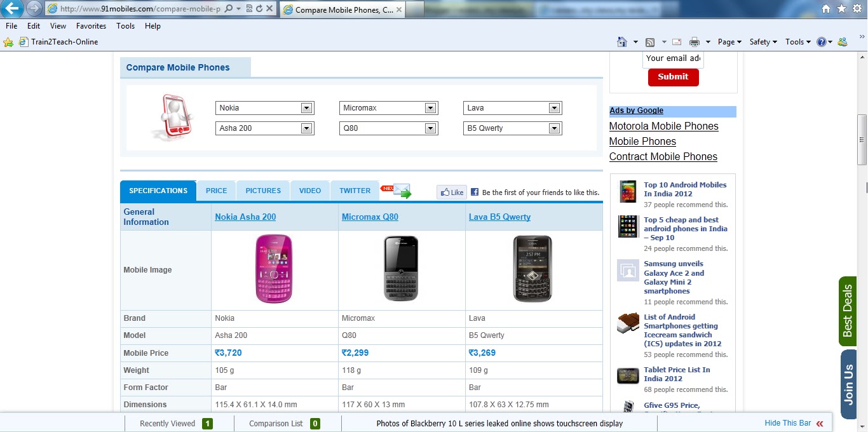
Task: Switch to the PICTURES tab
Action: [x=263, y=191]
